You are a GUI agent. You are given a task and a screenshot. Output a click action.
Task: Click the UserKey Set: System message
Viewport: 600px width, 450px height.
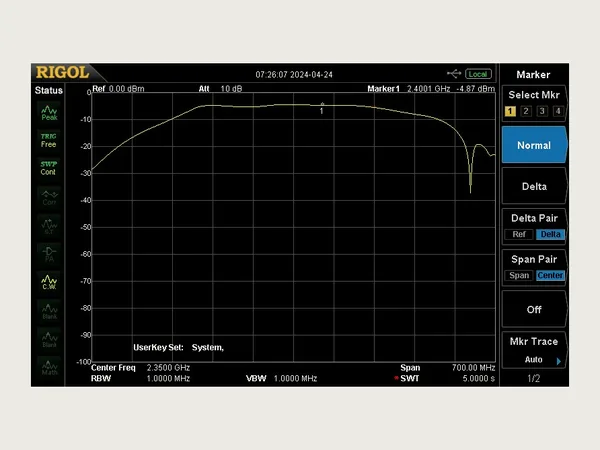(x=178, y=347)
